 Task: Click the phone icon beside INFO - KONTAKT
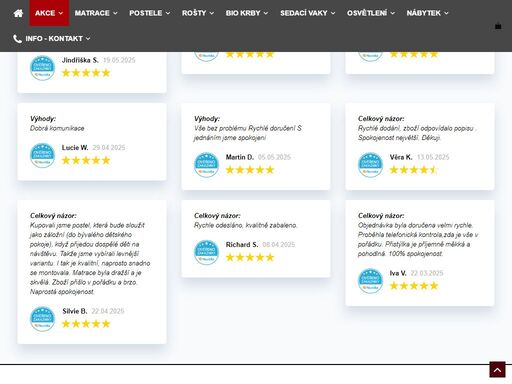point(17,39)
